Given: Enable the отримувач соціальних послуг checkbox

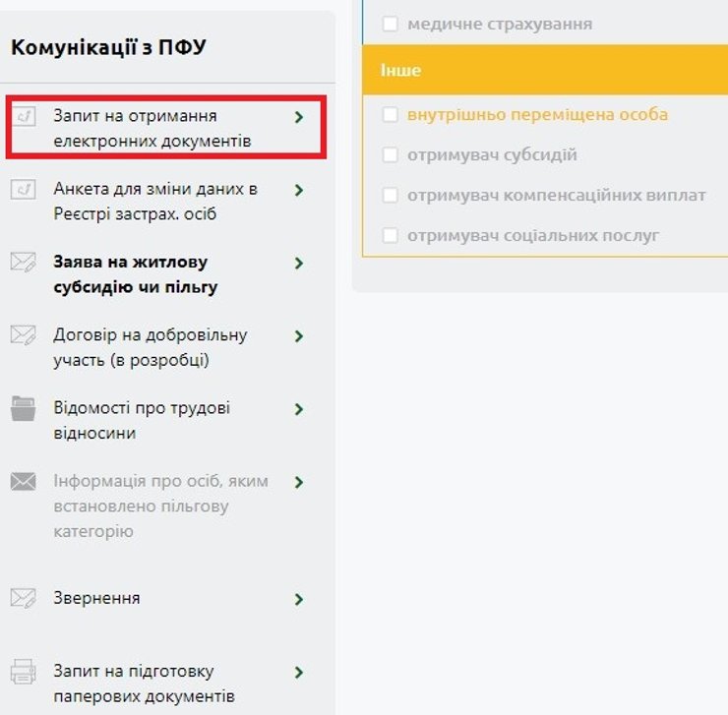Looking at the screenshot, I should point(391,236).
